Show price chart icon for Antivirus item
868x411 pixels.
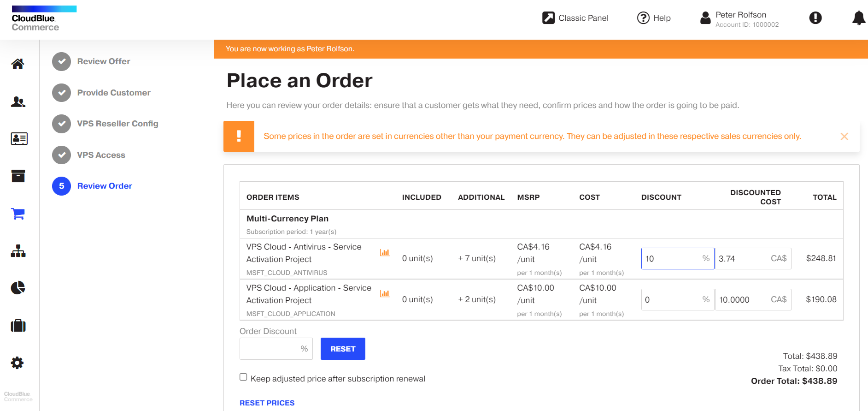[385, 252]
